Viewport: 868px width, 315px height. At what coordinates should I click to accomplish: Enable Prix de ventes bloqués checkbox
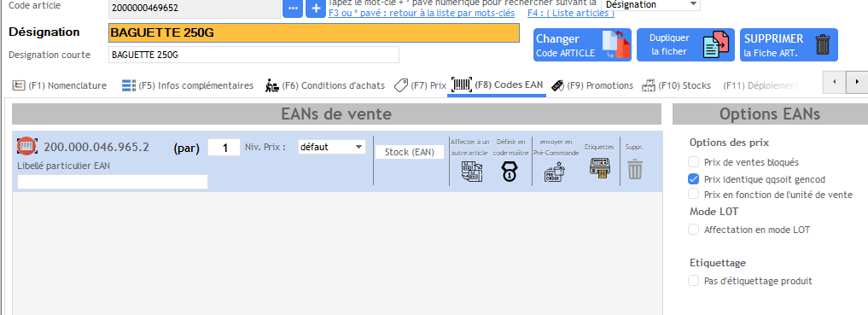pos(693,162)
